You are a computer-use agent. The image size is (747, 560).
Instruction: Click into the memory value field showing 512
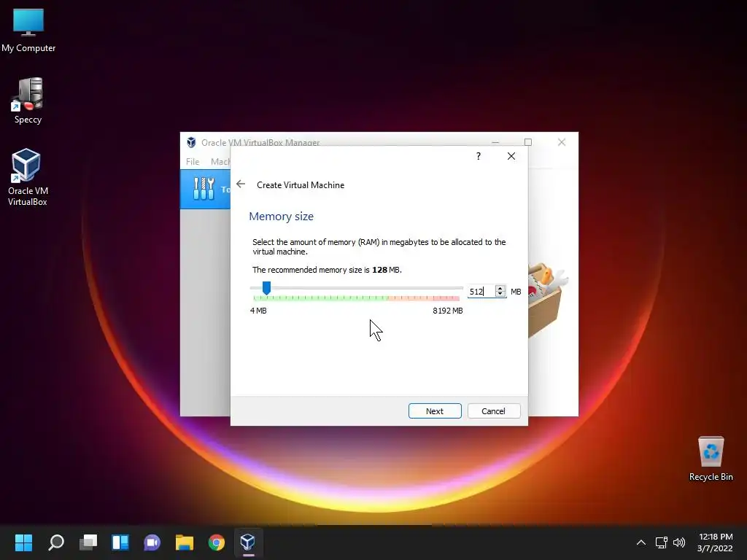[x=481, y=292]
